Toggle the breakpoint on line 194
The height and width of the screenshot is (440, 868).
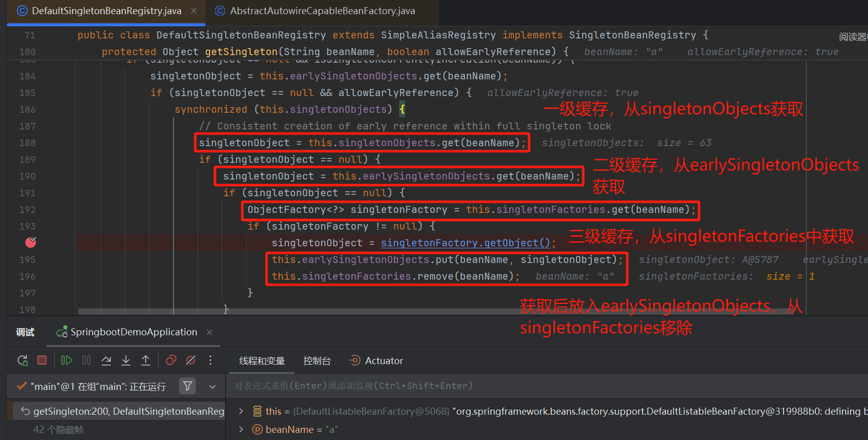30,243
